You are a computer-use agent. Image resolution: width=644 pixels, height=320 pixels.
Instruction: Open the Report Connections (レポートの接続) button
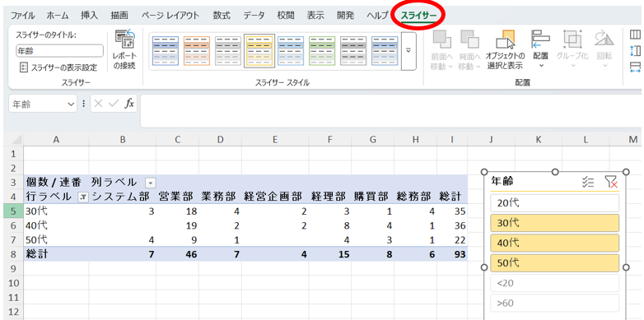point(125,49)
